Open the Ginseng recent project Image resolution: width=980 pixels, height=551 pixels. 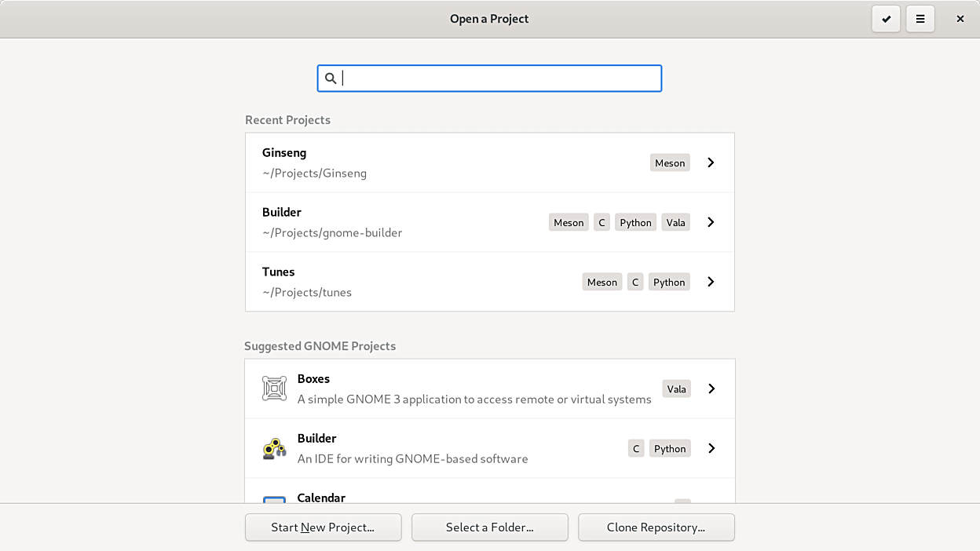tap(440, 162)
